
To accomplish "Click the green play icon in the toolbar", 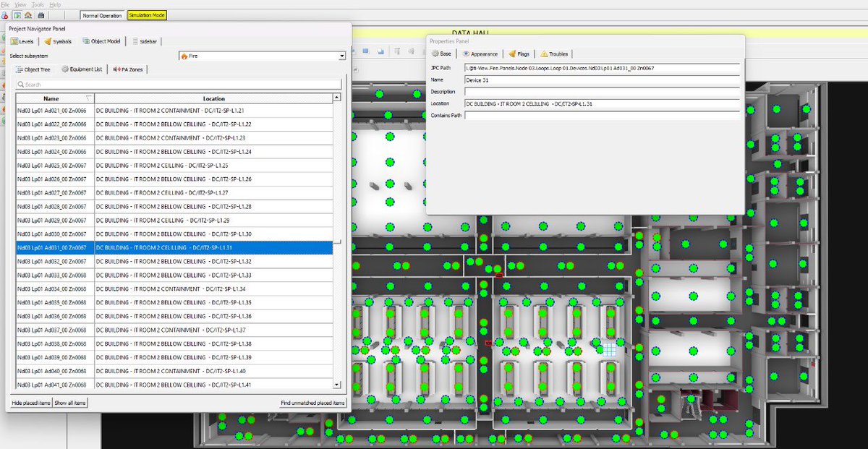I will click(17, 14).
